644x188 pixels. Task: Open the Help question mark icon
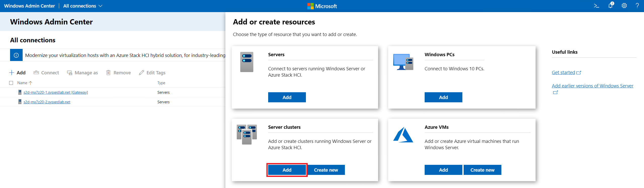(x=637, y=6)
